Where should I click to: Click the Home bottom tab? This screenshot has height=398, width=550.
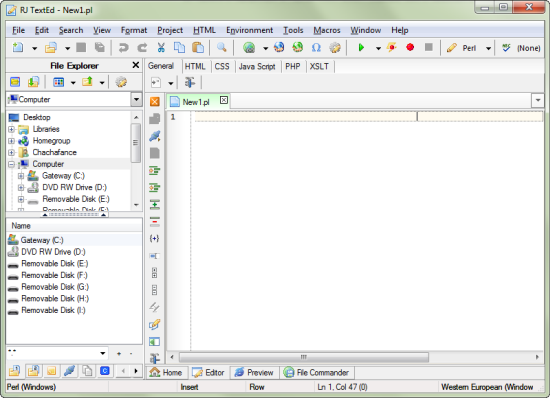tap(166, 372)
